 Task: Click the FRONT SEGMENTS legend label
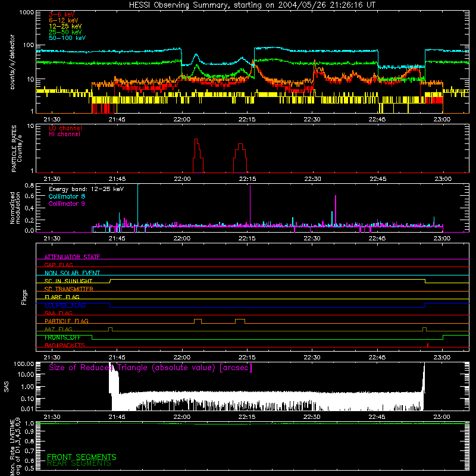pyautogui.click(x=82, y=456)
